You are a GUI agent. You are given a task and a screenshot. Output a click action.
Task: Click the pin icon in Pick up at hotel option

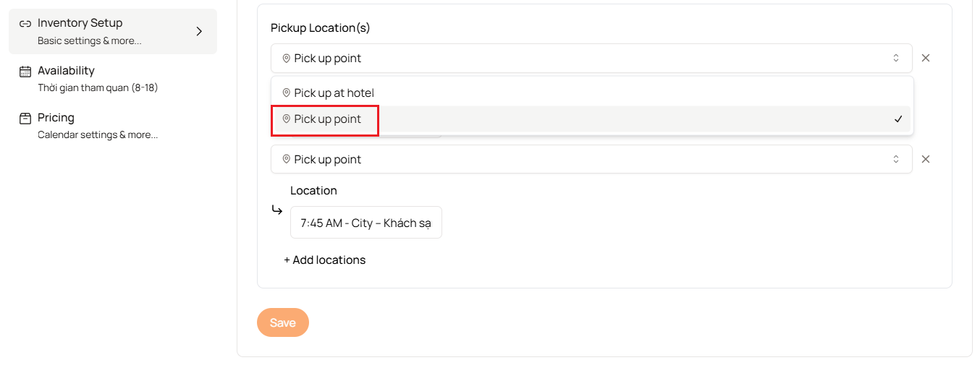coord(286,93)
